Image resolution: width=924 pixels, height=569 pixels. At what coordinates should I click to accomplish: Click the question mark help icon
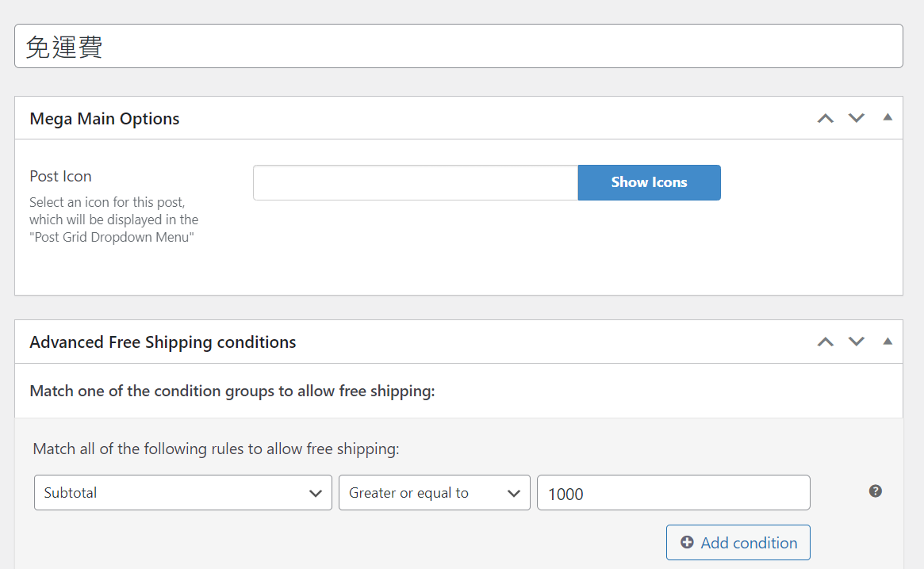coord(876,491)
